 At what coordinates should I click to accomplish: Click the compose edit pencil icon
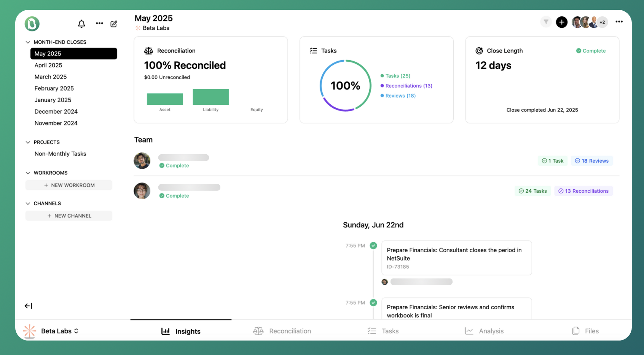pos(114,24)
